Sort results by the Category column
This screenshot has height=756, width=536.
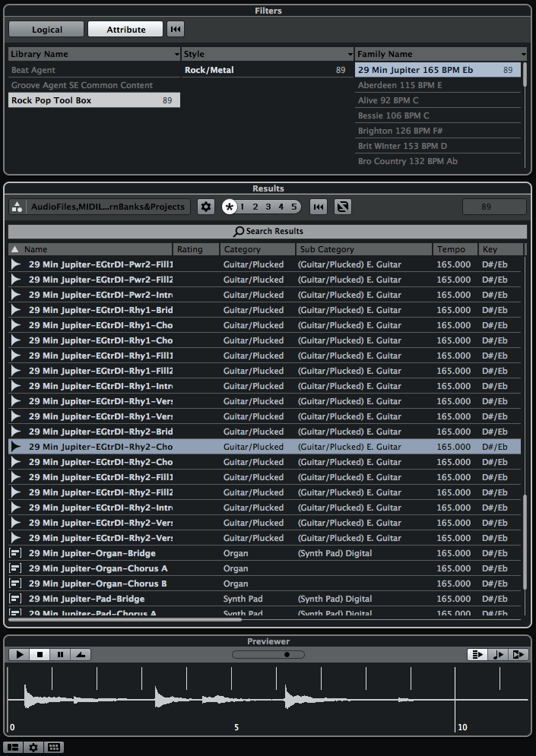258,249
